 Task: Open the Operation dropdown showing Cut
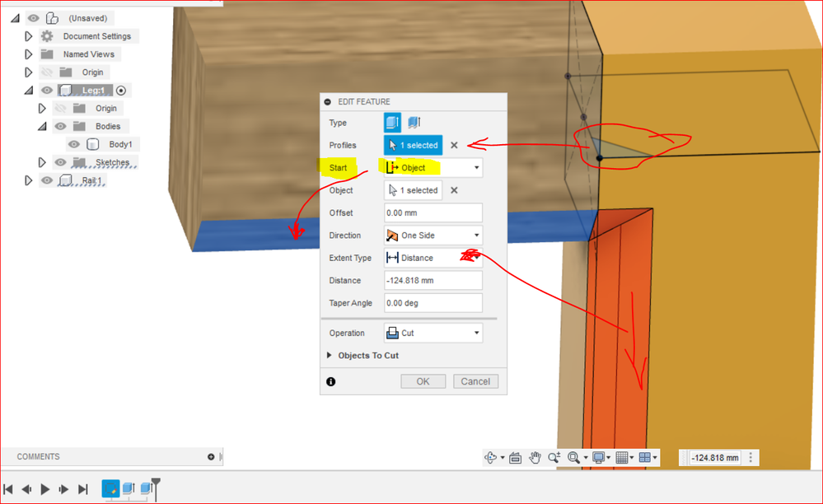point(433,333)
